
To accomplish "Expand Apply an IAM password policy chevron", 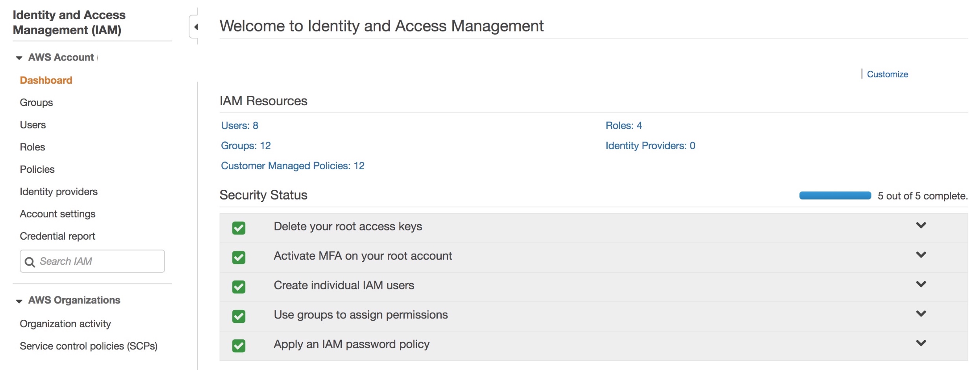I will [921, 343].
